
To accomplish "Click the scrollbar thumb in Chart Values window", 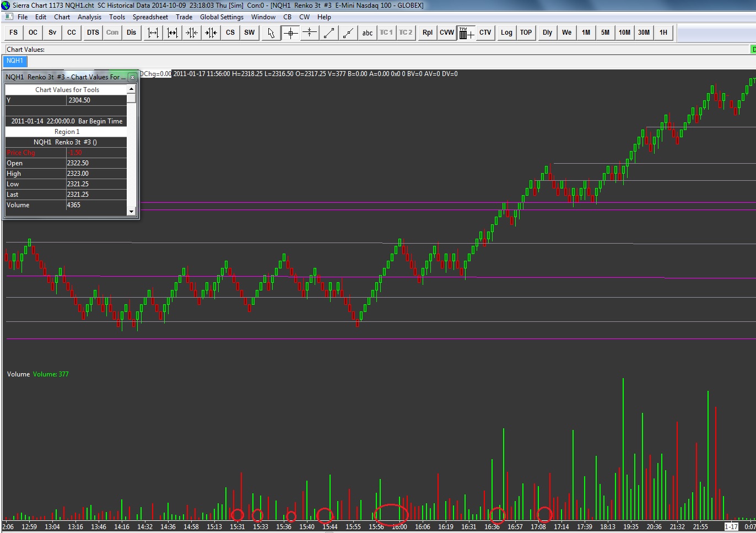I will (x=131, y=98).
